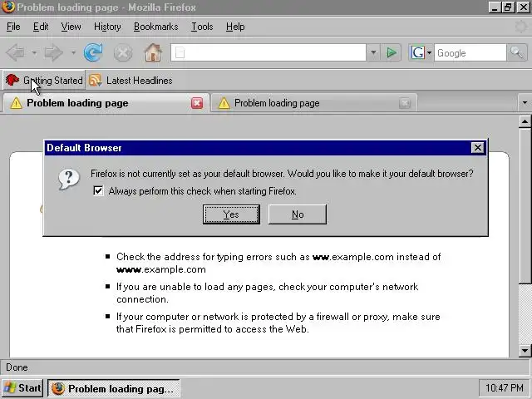Viewport: 532px width, 399px height.
Task: Click the vertical scrollbar thumb
Action: tap(525, 205)
